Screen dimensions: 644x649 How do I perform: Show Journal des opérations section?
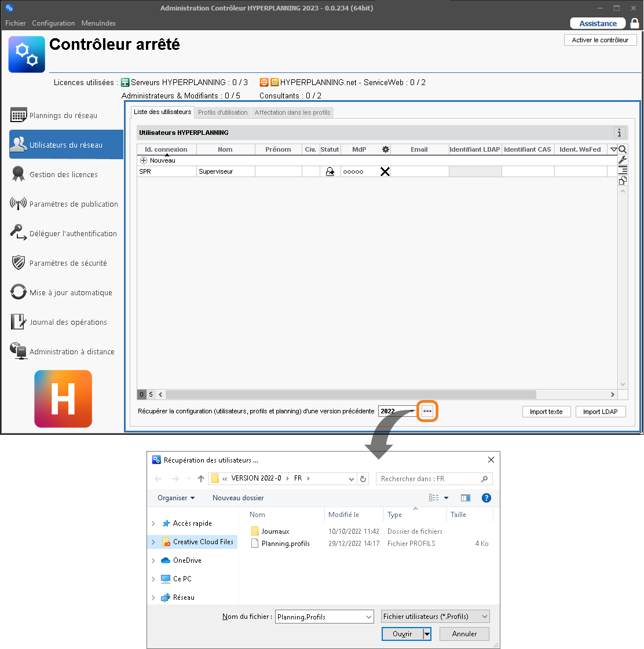tap(59, 322)
